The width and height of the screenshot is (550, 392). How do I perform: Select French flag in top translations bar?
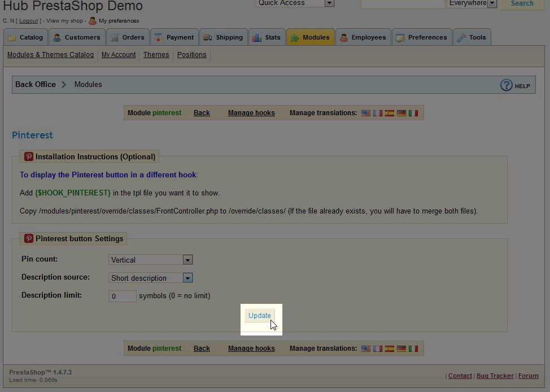[378, 113]
